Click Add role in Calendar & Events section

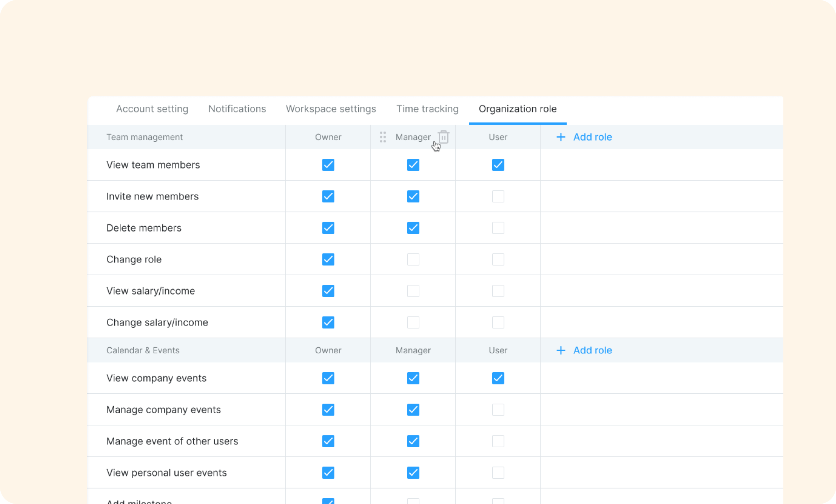coord(584,350)
